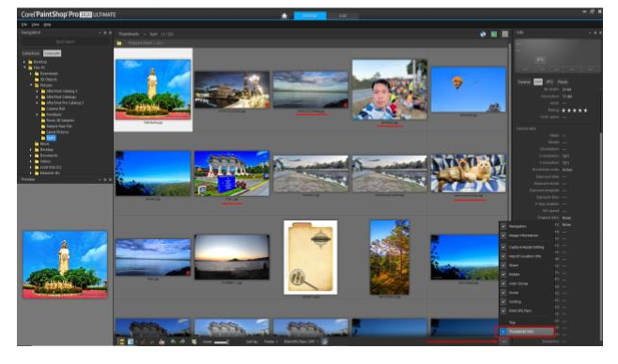Toggle Image Information checkbox in popup menu
The width and height of the screenshot is (618, 364).
coord(503,235)
